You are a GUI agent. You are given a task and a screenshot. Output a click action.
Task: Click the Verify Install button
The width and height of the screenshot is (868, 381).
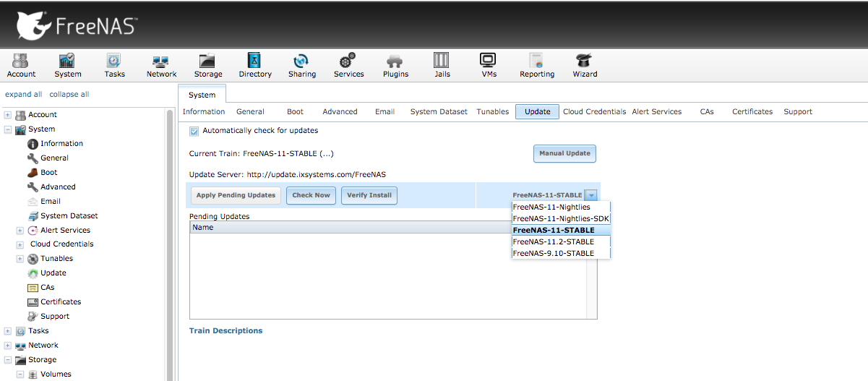pos(369,195)
